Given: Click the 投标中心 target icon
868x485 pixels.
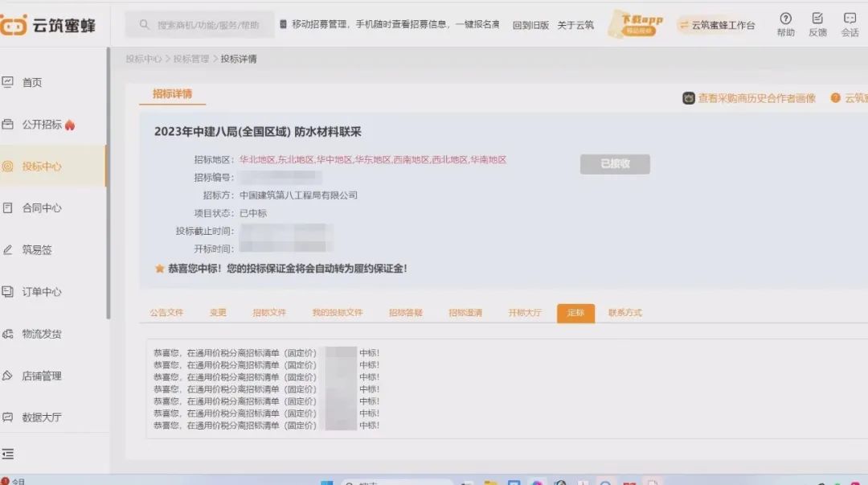Looking at the screenshot, I should pyautogui.click(x=7, y=166).
